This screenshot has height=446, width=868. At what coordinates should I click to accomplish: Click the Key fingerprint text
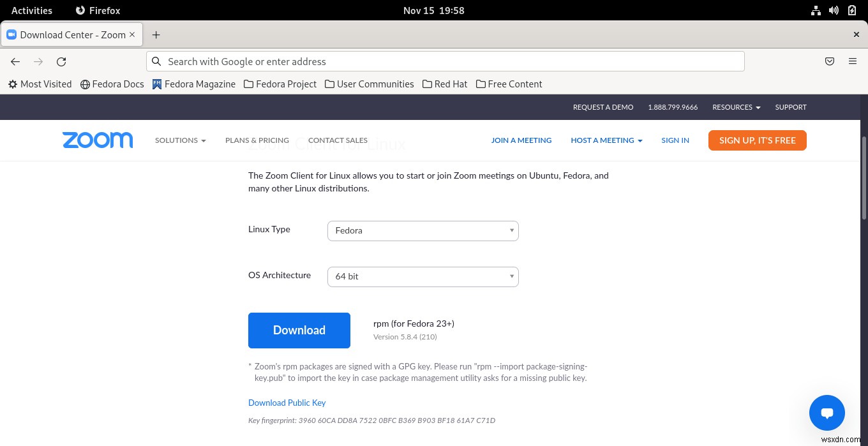(x=371, y=420)
